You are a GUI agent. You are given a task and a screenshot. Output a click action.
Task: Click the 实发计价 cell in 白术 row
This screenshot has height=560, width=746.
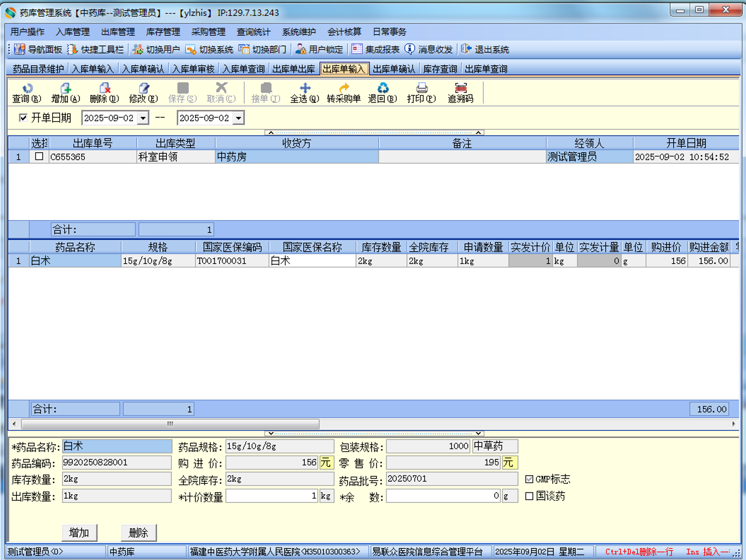click(531, 261)
